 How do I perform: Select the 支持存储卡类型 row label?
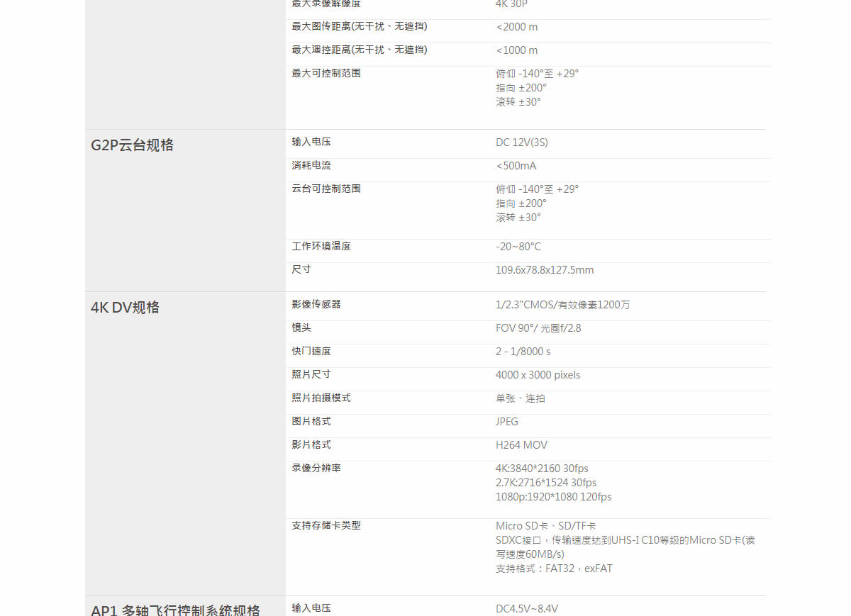tap(326, 526)
